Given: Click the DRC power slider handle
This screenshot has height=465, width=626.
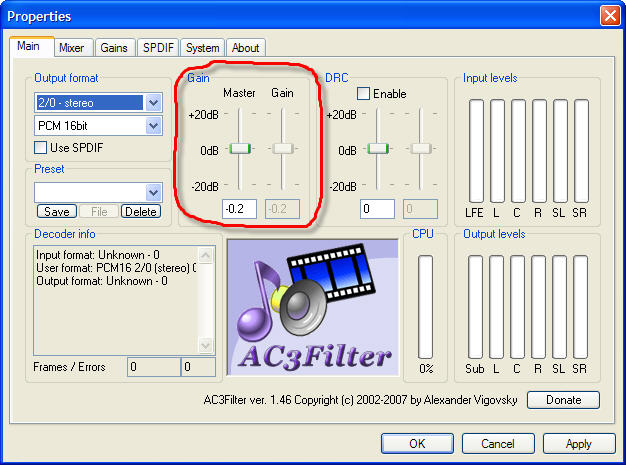Looking at the screenshot, I should click(378, 149).
